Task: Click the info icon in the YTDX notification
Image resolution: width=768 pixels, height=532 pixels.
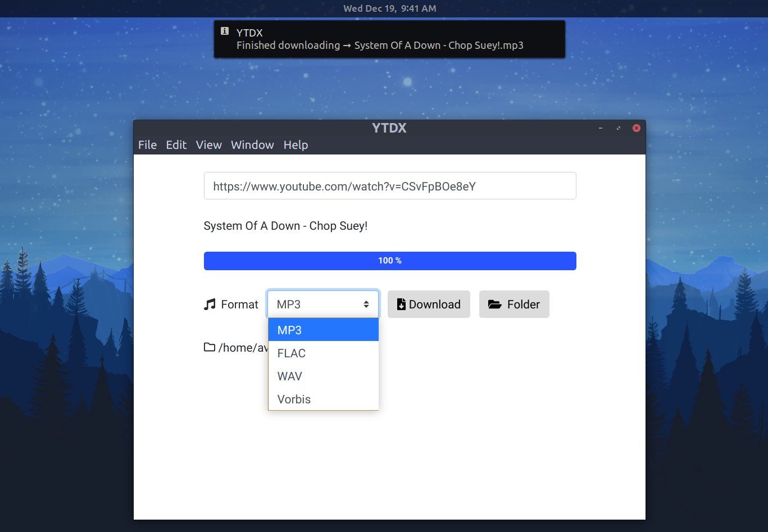Action: point(225,31)
